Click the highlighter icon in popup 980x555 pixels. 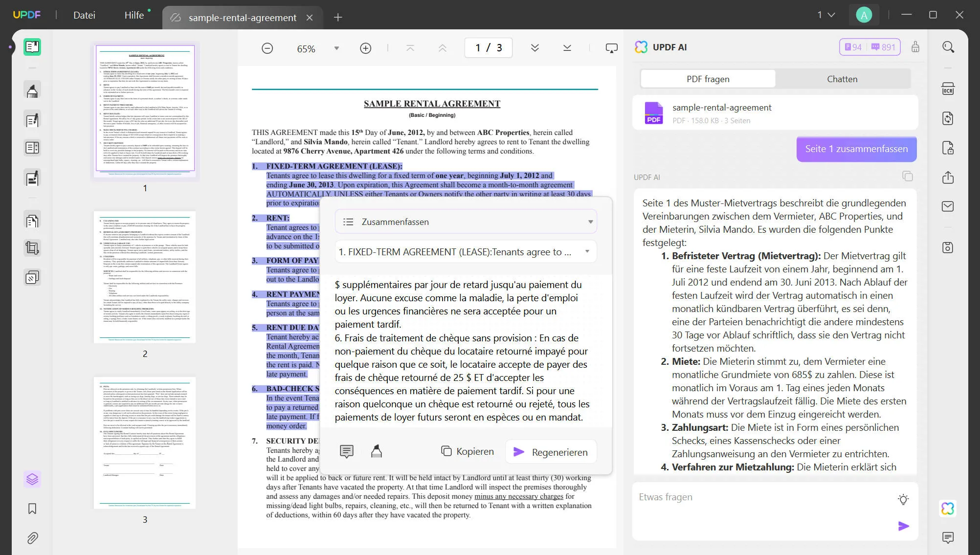pos(376,451)
